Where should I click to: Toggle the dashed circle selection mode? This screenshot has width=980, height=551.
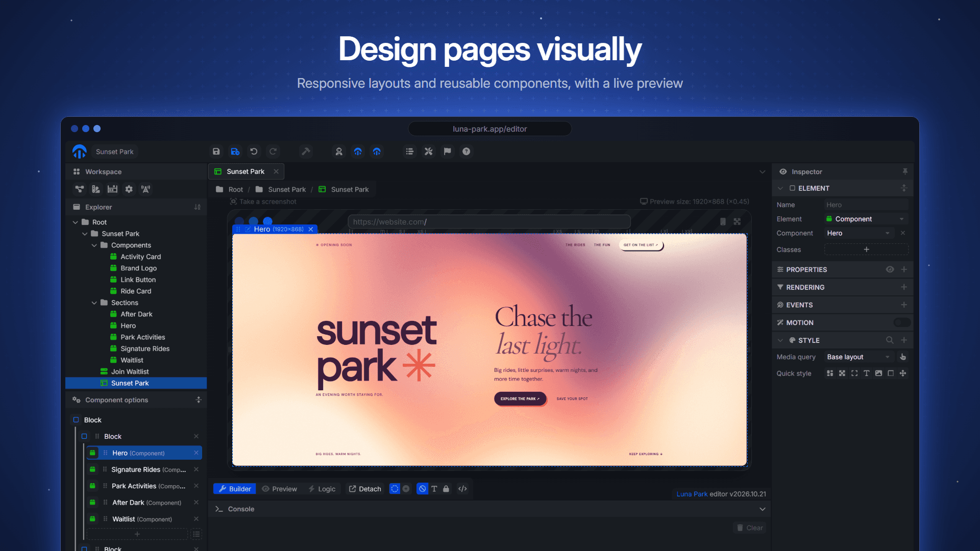tap(395, 489)
